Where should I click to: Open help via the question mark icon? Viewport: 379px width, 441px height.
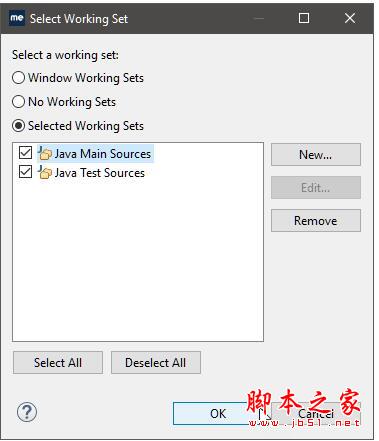[27, 412]
